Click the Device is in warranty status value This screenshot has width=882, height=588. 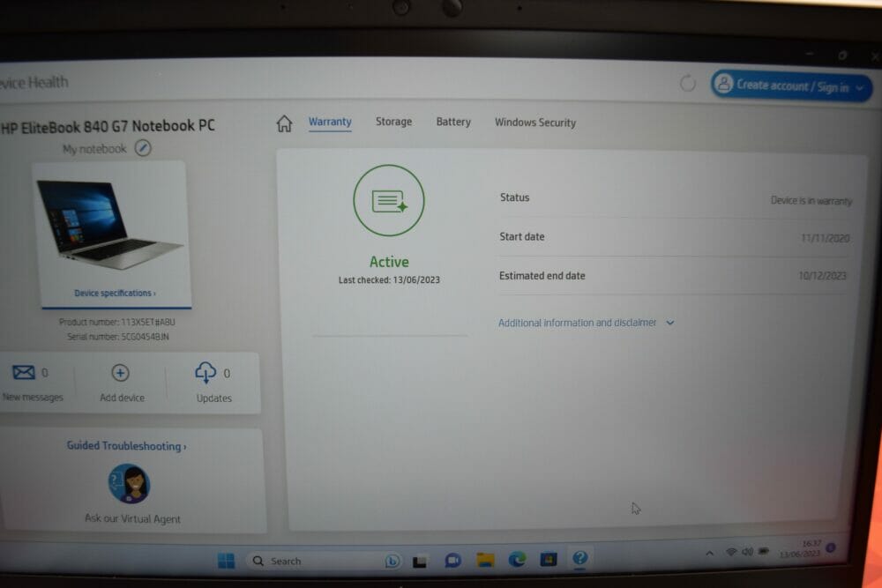pyautogui.click(x=811, y=201)
